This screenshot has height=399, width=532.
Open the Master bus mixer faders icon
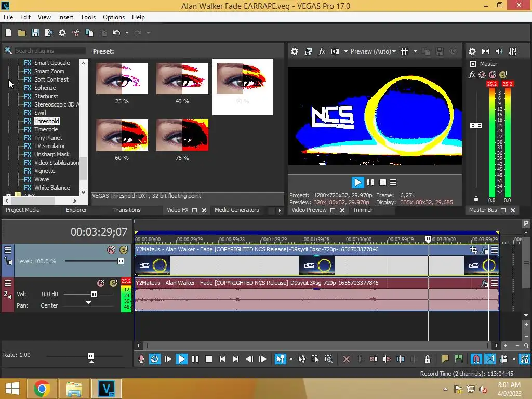(513, 51)
